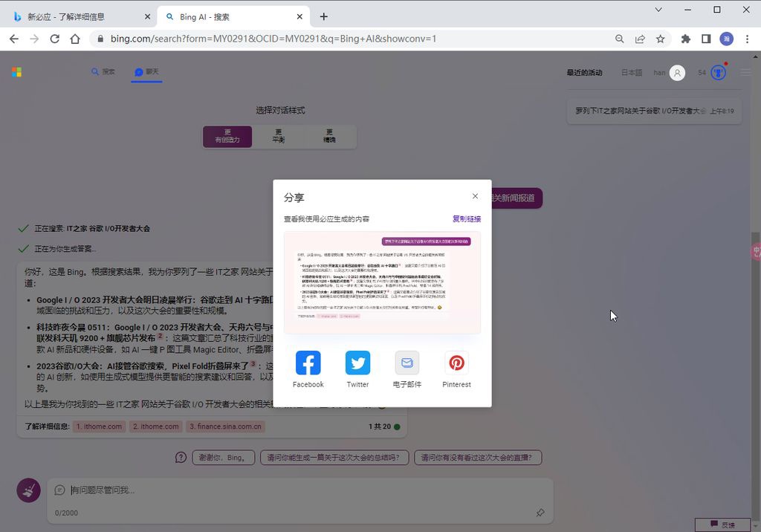Image resolution: width=761 pixels, height=532 pixels.
Task: Share the content to Twitter
Action: (x=357, y=363)
